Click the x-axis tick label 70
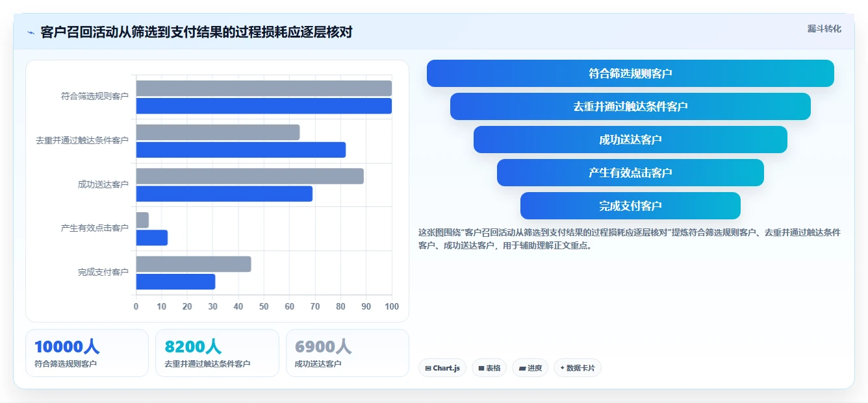868x403 pixels. tap(315, 306)
